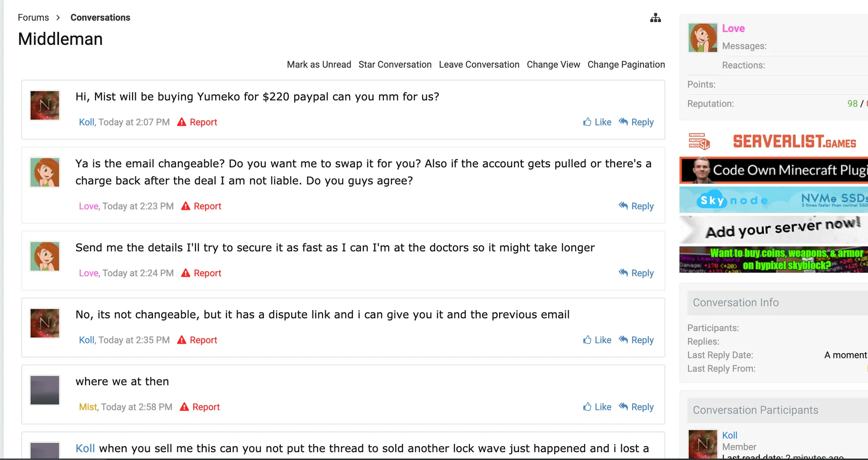Open the Change View option
The height and width of the screenshot is (460, 868).
click(553, 64)
